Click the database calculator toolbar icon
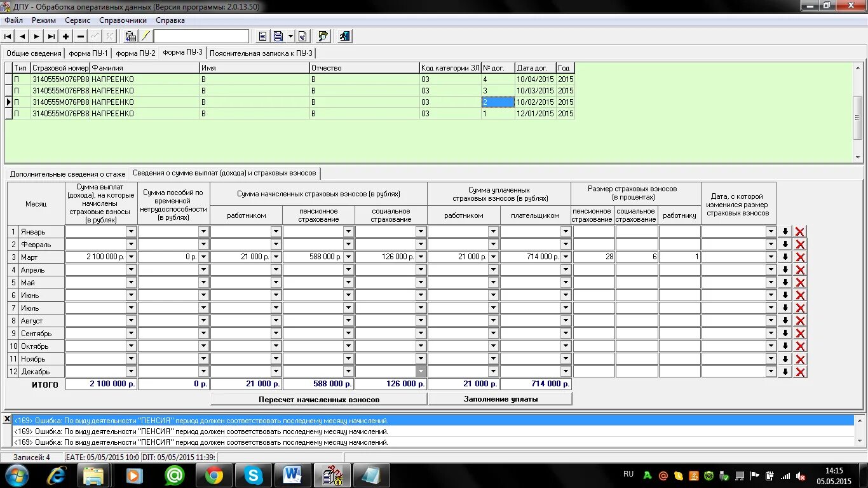The width and height of the screenshot is (868, 488). tap(130, 36)
